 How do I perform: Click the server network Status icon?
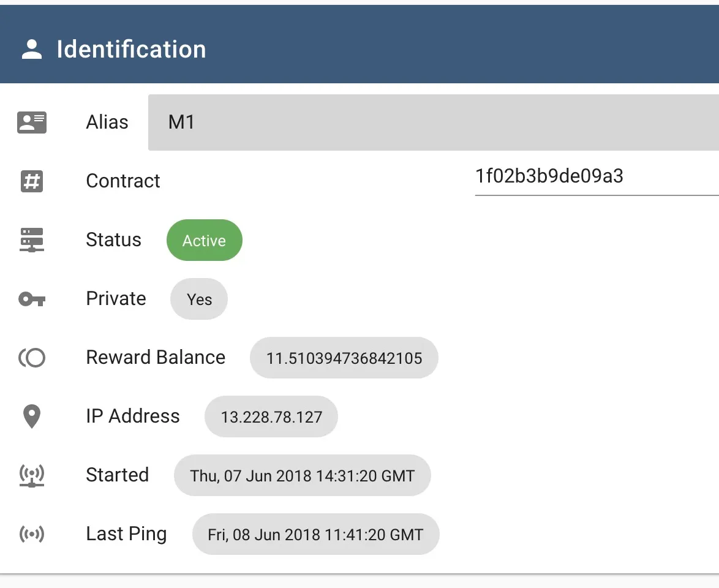(x=32, y=240)
